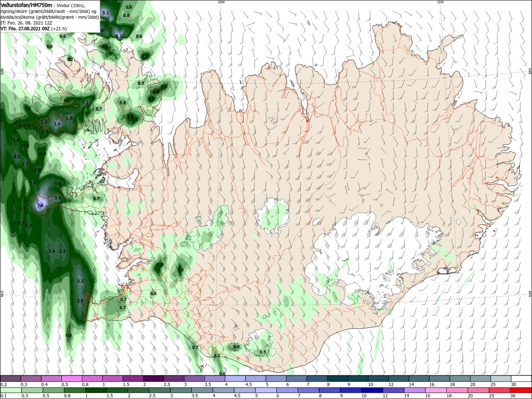Click the dark navy 10 mm rain swatch
The width and height of the screenshot is (532, 399).
(x=372, y=391)
